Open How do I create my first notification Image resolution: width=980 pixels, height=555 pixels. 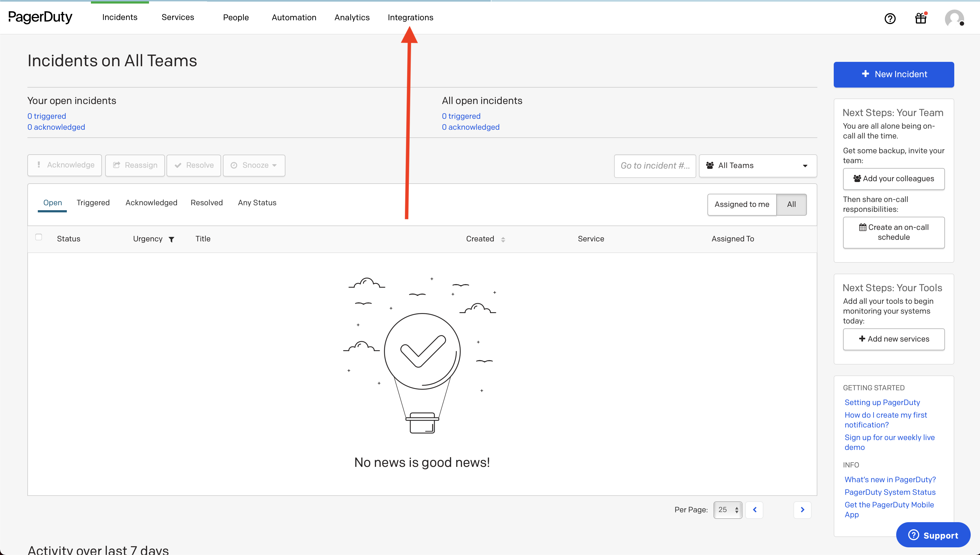tap(886, 420)
